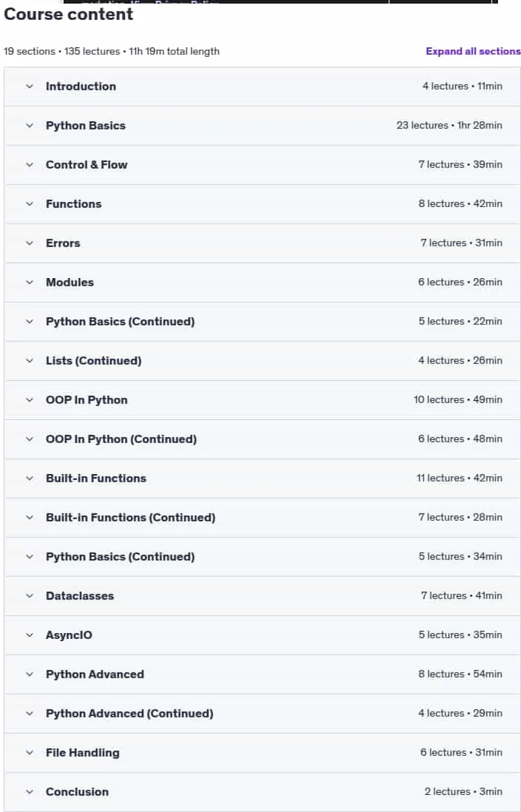The height and width of the screenshot is (812, 521).
Task: Expand OOP In Python (Continued) chevron
Action: tap(30, 439)
